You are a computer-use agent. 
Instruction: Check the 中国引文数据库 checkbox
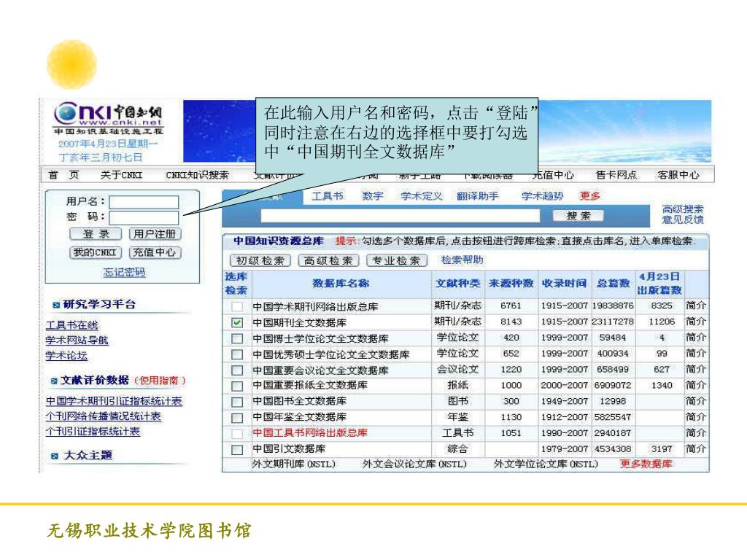point(237,449)
